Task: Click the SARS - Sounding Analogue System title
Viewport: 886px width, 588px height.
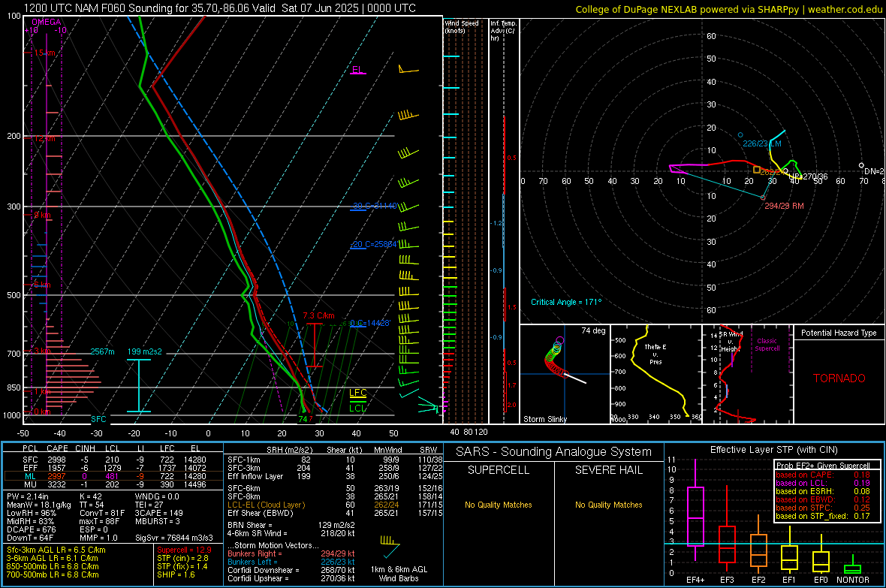Action: coord(553,451)
